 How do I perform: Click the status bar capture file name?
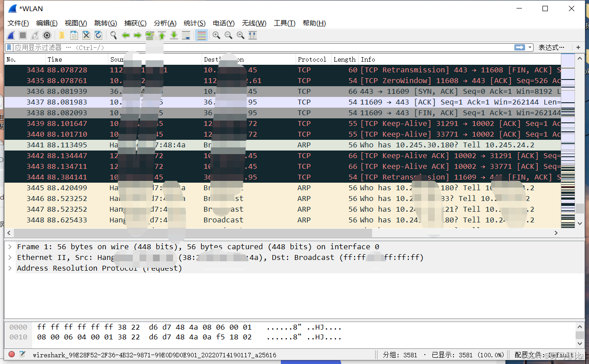(x=154, y=355)
